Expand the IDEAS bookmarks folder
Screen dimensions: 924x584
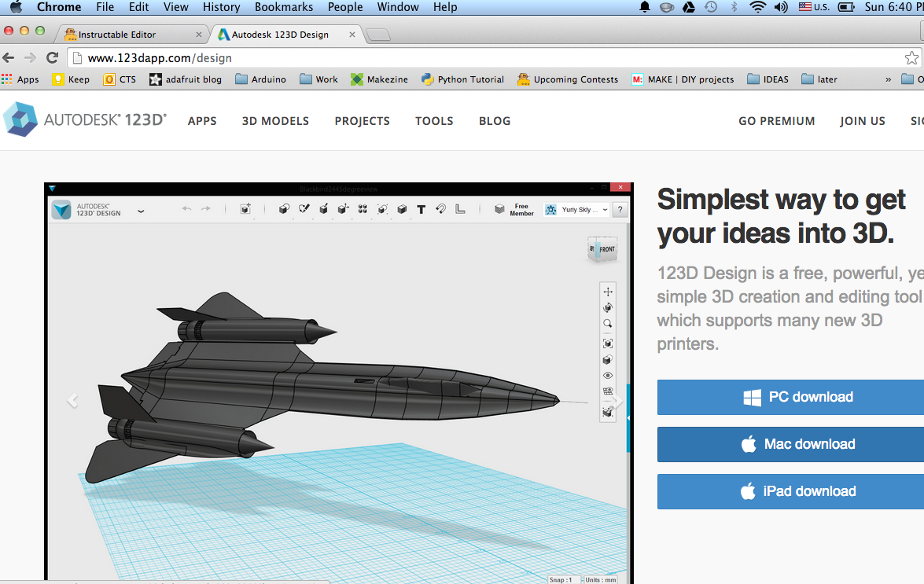[x=768, y=79]
